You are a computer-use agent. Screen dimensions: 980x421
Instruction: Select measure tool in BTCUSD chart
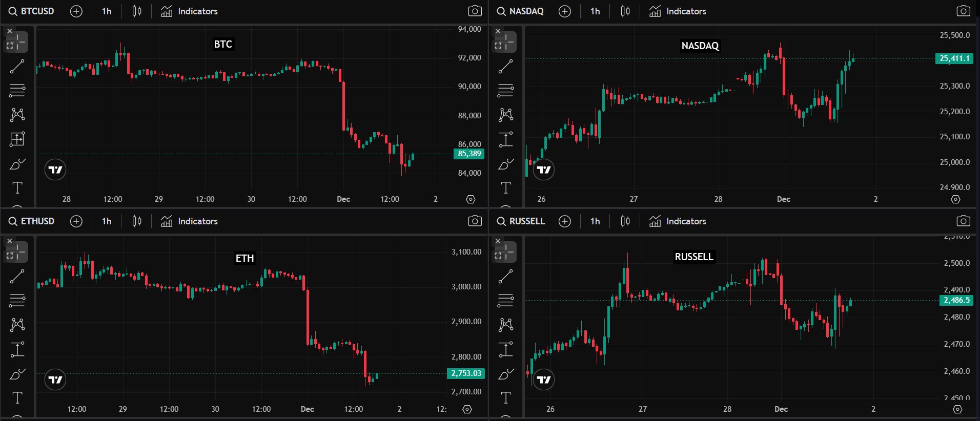tap(17, 139)
